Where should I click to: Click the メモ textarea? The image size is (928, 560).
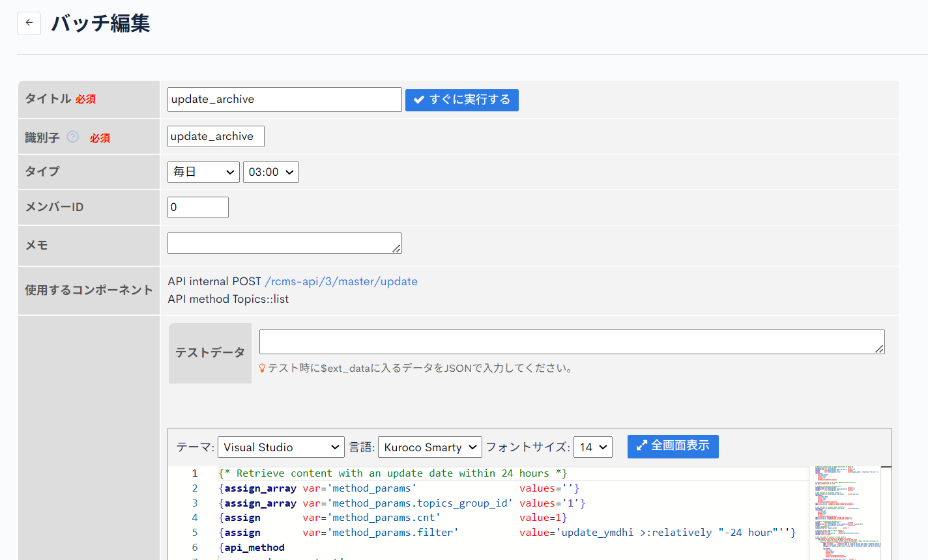(x=285, y=243)
